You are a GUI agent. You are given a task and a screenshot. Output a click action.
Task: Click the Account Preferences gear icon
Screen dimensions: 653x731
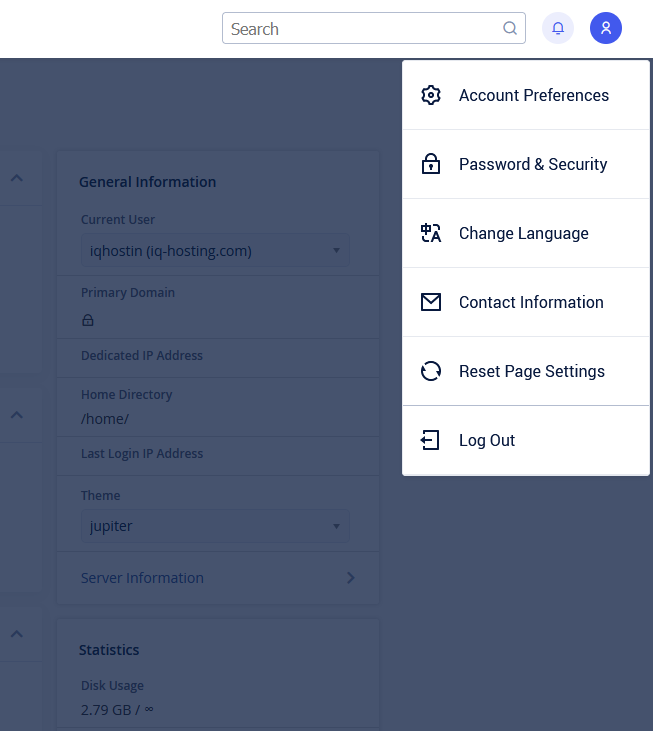tap(431, 95)
